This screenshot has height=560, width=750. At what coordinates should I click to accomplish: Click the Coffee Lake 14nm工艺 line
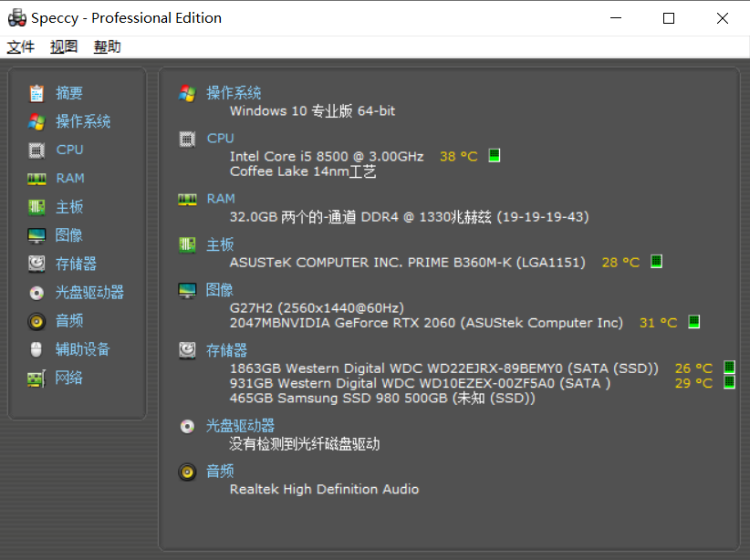click(303, 171)
